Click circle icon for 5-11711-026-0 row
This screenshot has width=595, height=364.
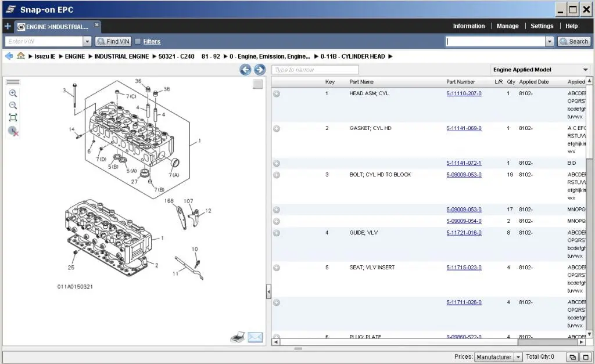pyautogui.click(x=277, y=302)
